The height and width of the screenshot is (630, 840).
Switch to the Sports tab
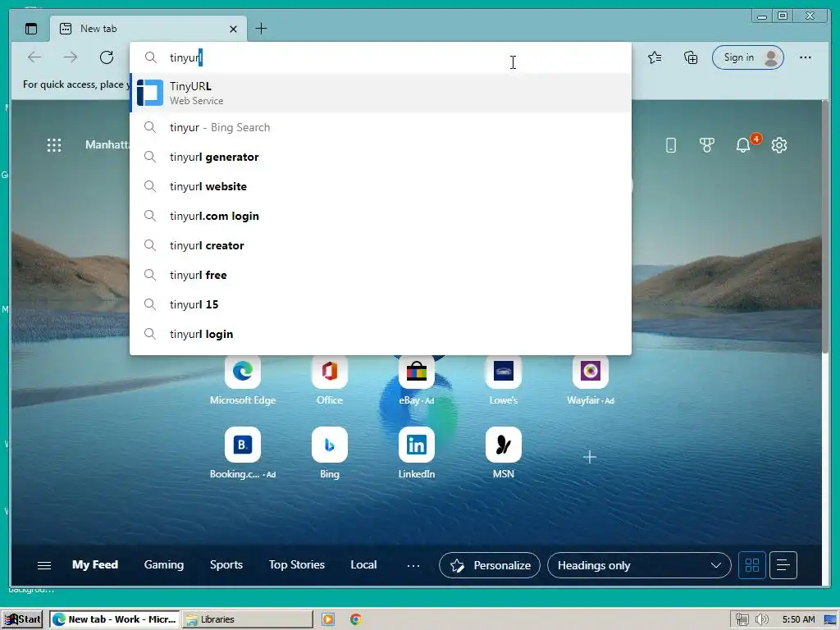point(226,564)
